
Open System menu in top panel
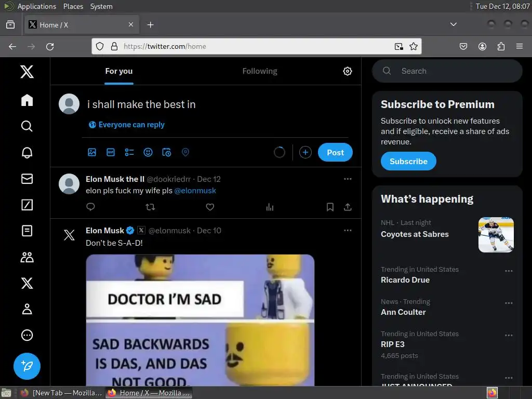101,6
